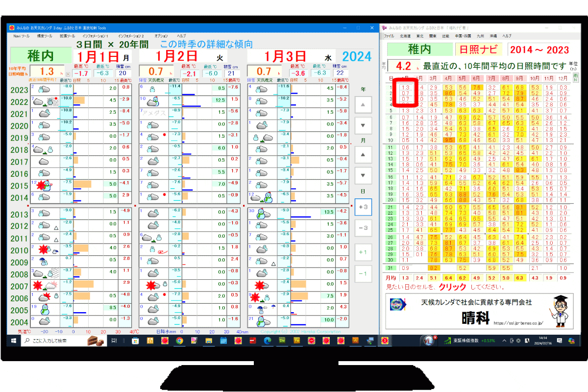Open the オプション menu
588x392 pixels.
pos(161,36)
